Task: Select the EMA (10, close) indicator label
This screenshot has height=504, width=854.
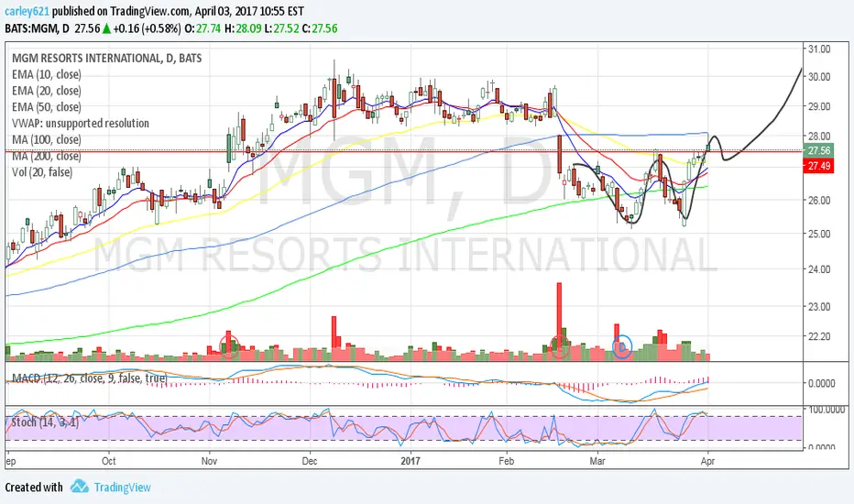Action: pos(47,74)
